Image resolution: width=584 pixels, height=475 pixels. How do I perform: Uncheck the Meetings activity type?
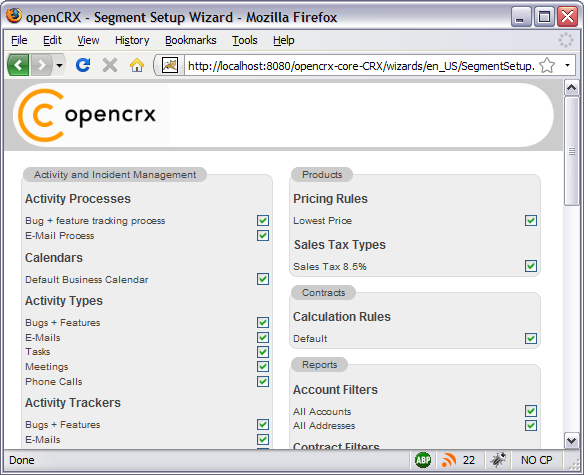coord(263,367)
